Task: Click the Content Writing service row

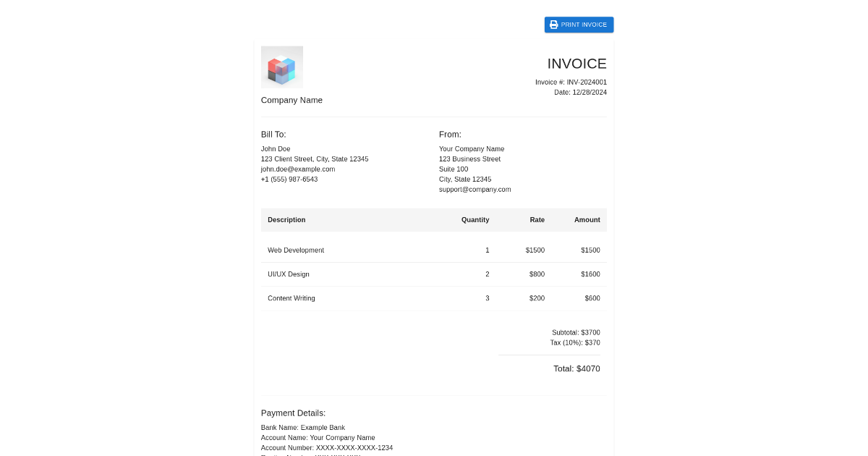Action: point(291,298)
